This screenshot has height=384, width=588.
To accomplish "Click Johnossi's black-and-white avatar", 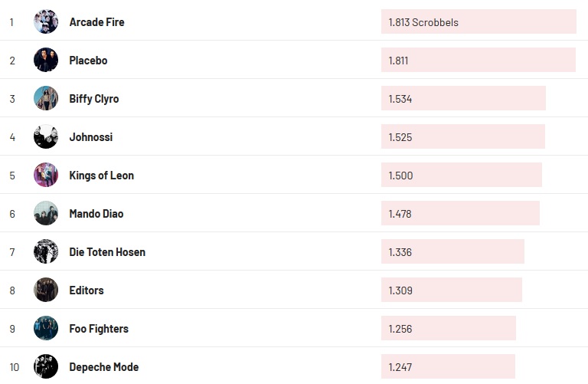I will (x=46, y=136).
